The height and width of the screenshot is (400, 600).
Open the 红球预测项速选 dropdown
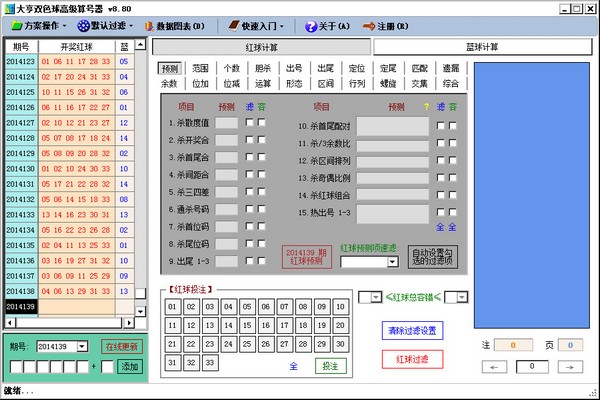(x=392, y=262)
